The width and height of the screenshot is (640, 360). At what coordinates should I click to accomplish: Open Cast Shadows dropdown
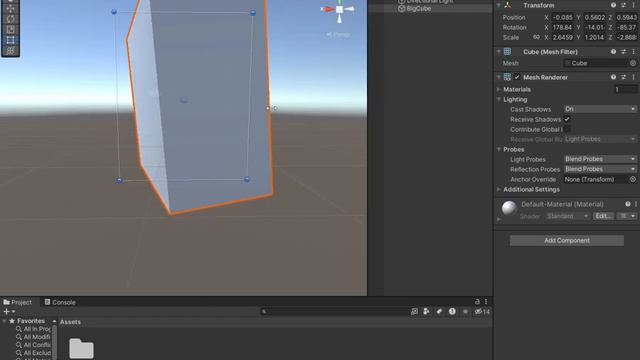[x=600, y=109]
